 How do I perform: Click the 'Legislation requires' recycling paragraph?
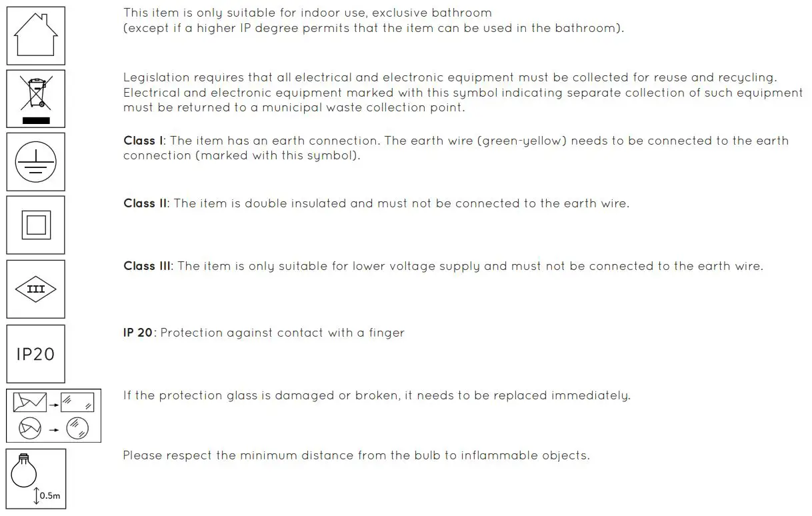coord(450,78)
